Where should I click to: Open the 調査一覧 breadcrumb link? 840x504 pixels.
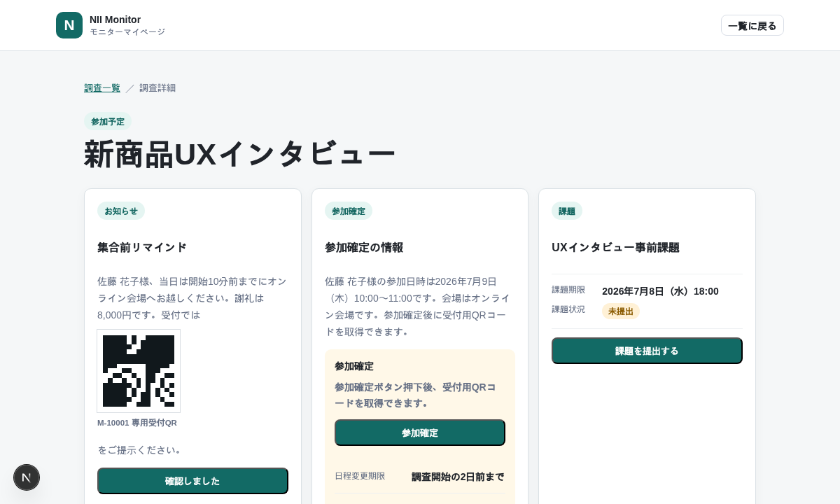[102, 87]
